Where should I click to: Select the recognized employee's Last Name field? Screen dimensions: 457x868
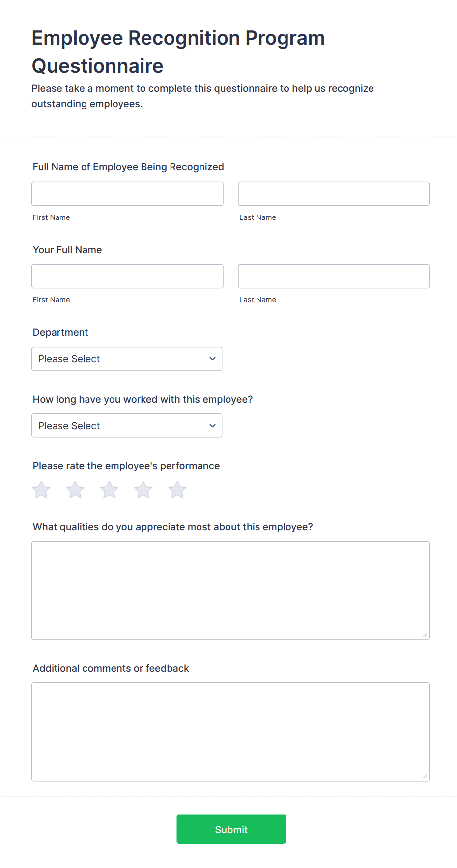coord(334,193)
